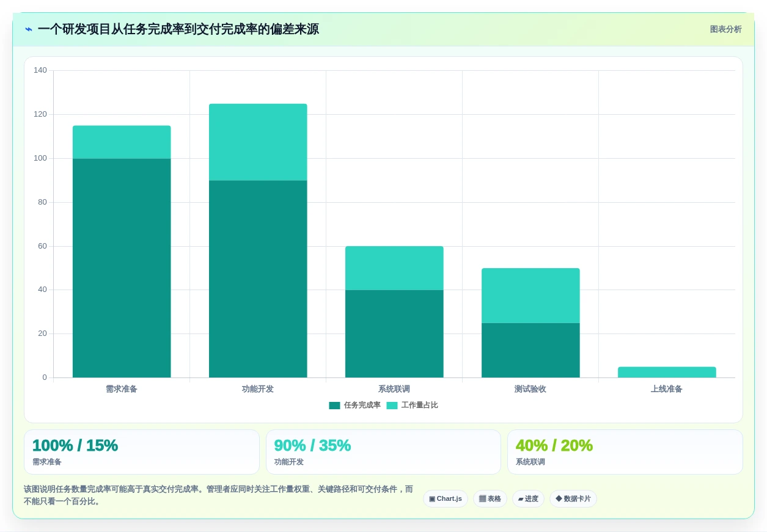Click the 需求准备 dark teal bar segment
767x532 pixels.
tap(122, 268)
